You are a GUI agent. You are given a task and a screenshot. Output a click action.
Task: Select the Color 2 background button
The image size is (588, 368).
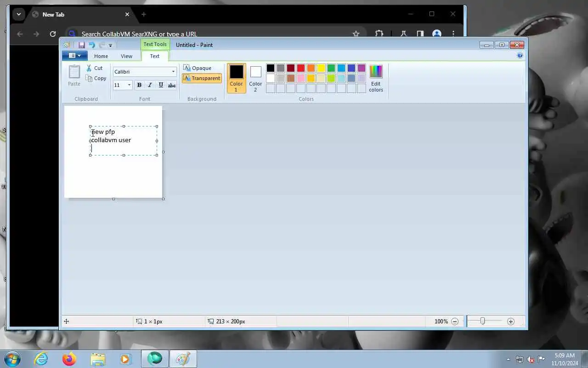[255, 78]
